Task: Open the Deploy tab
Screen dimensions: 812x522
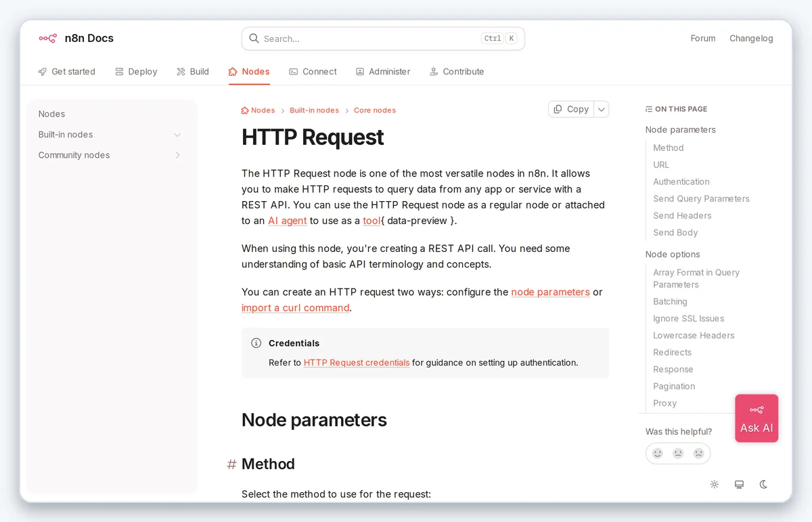Action: (x=136, y=72)
